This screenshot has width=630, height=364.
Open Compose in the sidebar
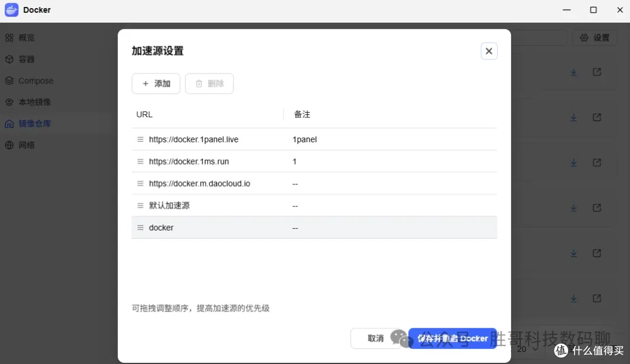[36, 80]
